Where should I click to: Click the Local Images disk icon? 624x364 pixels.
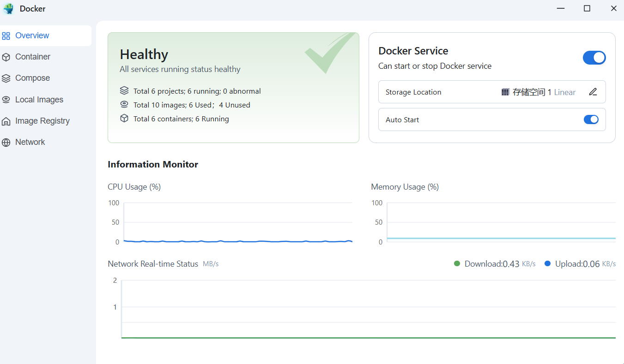click(6, 100)
